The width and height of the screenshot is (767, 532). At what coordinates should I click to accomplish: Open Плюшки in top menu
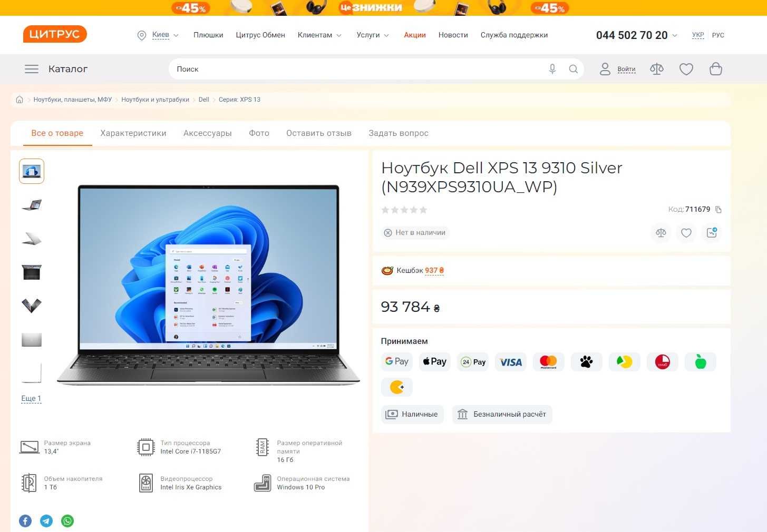[x=208, y=35]
